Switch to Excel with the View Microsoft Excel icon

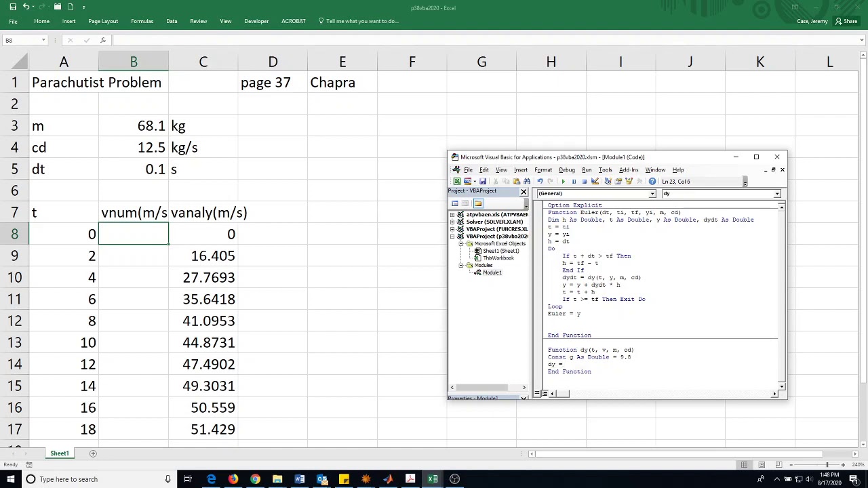tap(457, 182)
